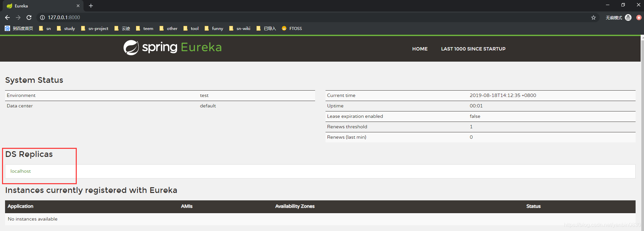Open the 已导入 bookmark folder
The image size is (644, 231).
[x=266, y=29]
